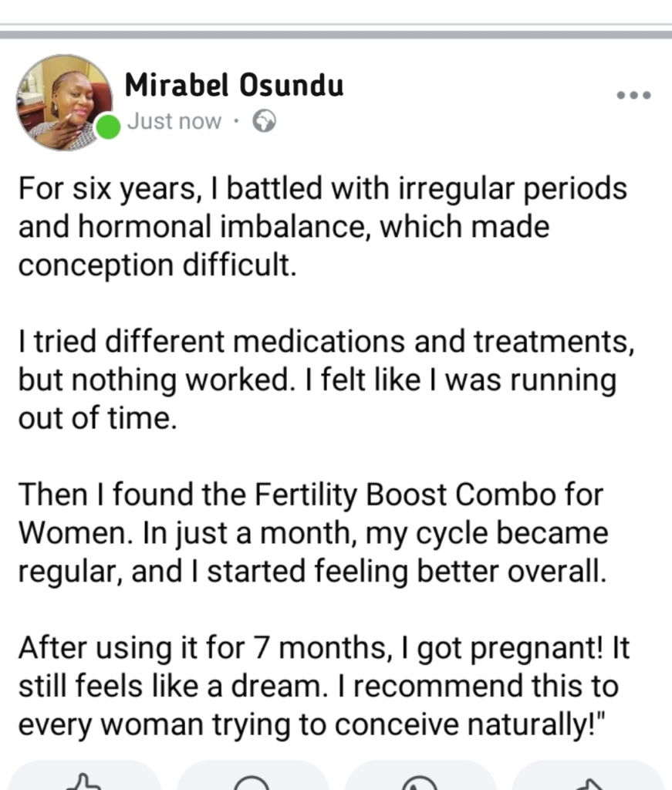
Task: Send post via WhatsApp icon
Action: (x=420, y=779)
